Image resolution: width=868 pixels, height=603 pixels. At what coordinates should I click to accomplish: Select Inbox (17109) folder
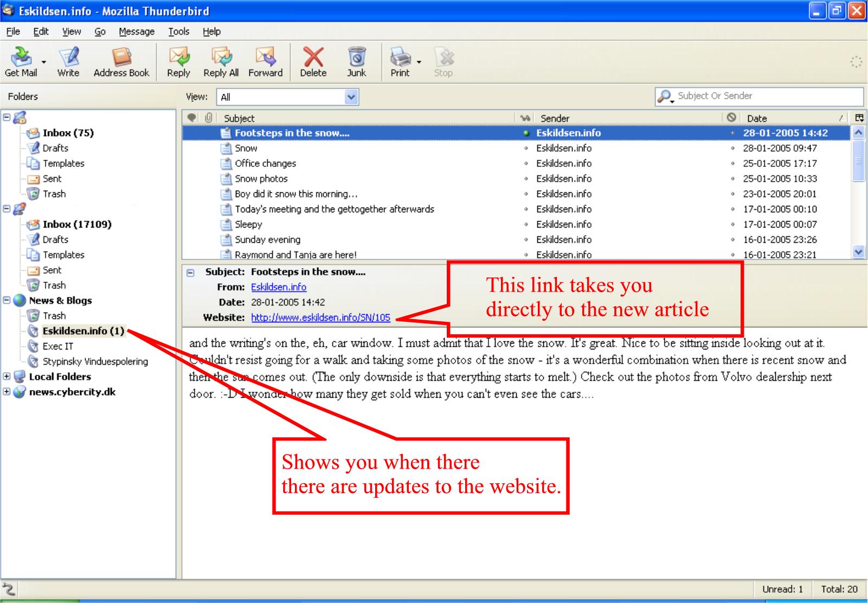click(x=77, y=224)
